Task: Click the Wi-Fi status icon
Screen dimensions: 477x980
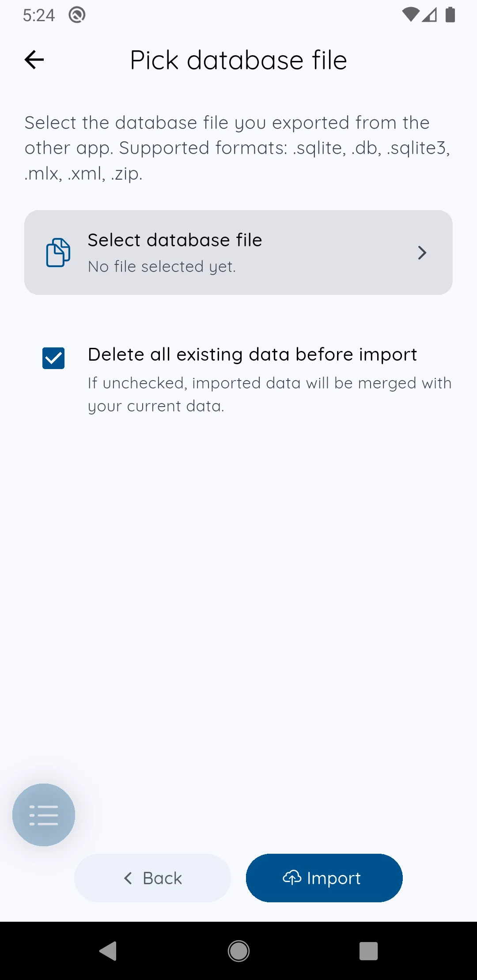Action: (x=410, y=15)
